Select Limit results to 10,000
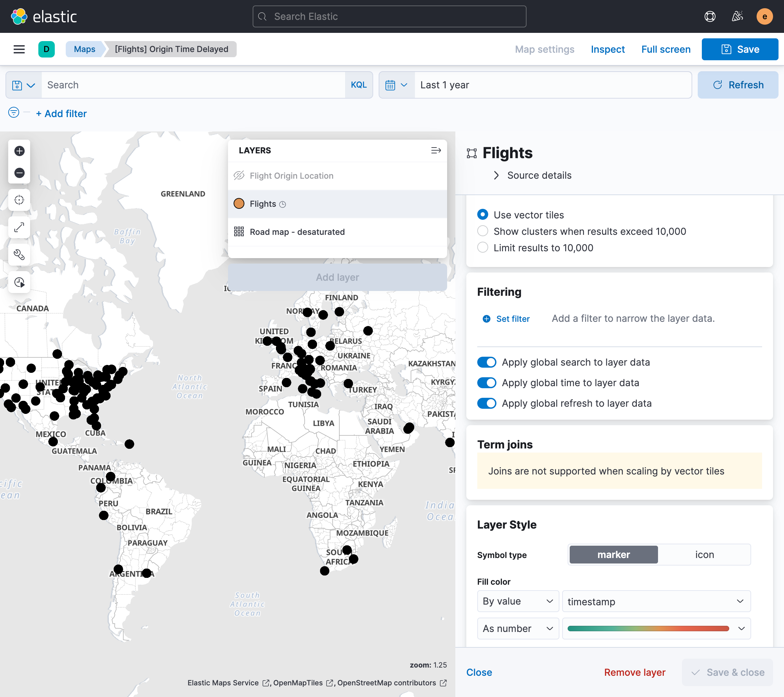 (482, 248)
